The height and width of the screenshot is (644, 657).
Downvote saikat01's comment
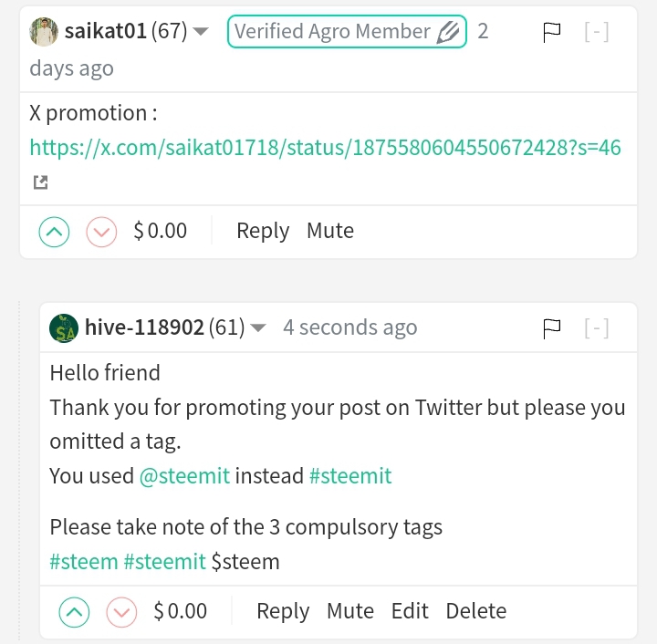[101, 232]
